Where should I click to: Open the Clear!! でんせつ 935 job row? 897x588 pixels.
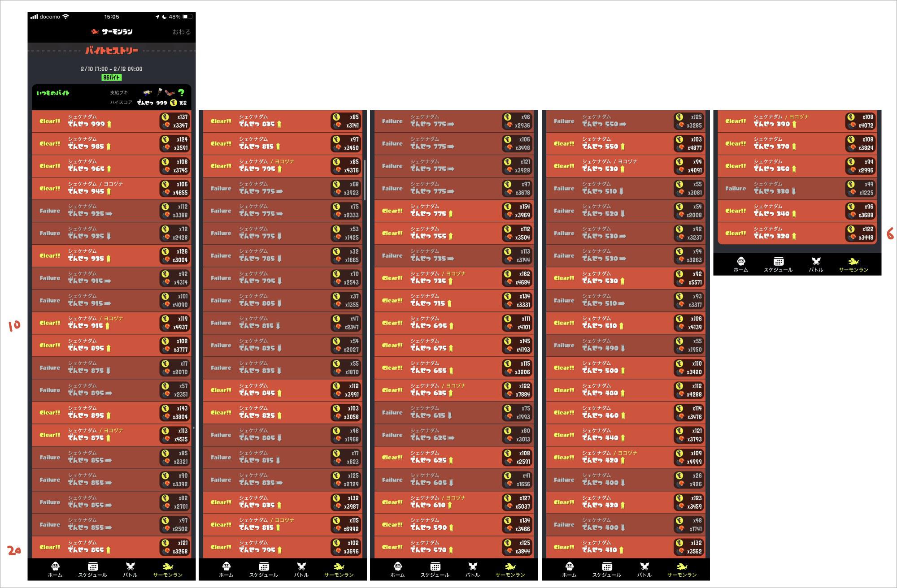tap(112, 255)
